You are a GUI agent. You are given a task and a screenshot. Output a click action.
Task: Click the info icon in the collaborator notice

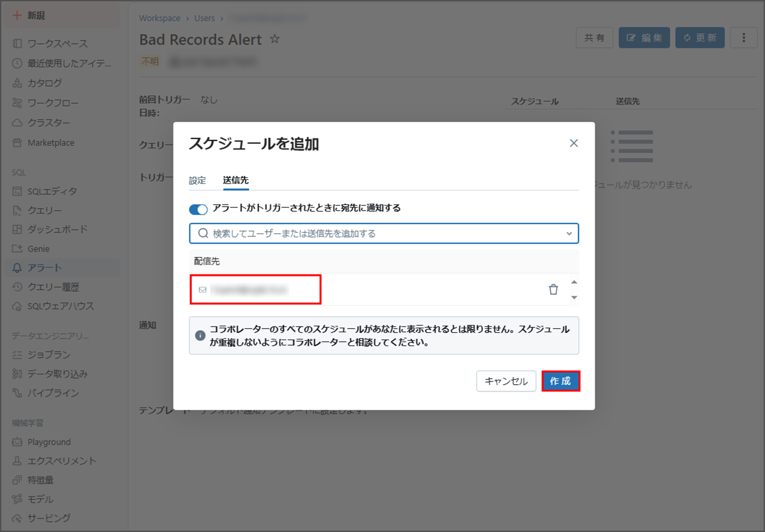(x=200, y=336)
